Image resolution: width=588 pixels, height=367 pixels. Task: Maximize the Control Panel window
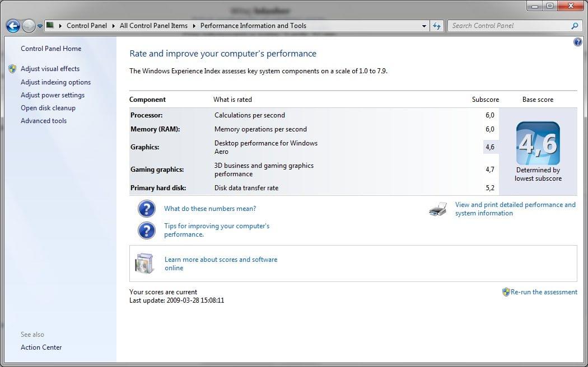tap(550, 6)
